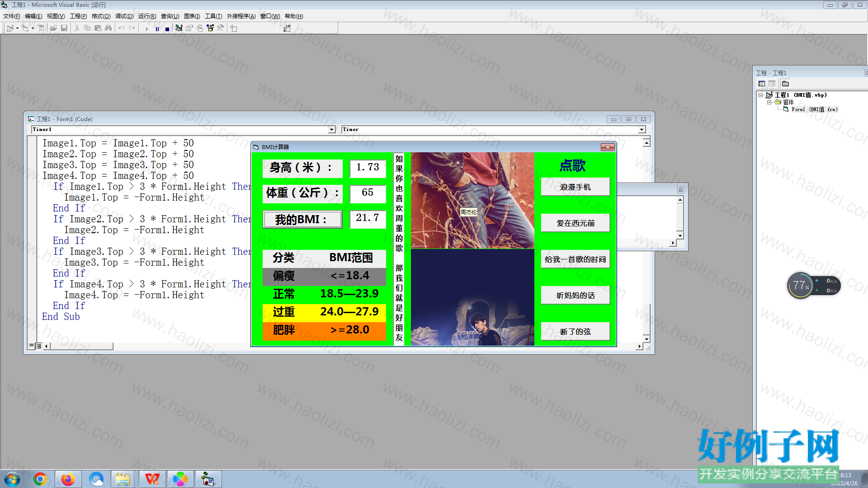This screenshot has height=488, width=868.
Task: Collapse the 窗体 folder node
Action: pos(769,102)
